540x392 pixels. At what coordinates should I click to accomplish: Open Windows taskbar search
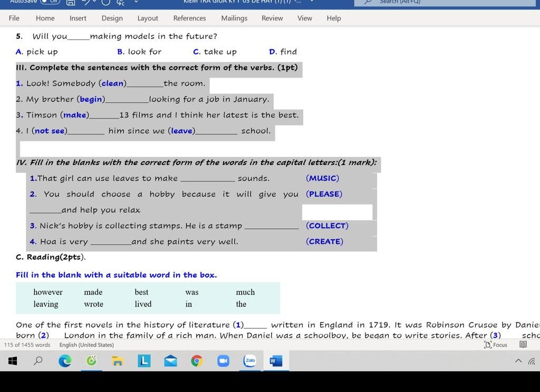tap(38, 361)
